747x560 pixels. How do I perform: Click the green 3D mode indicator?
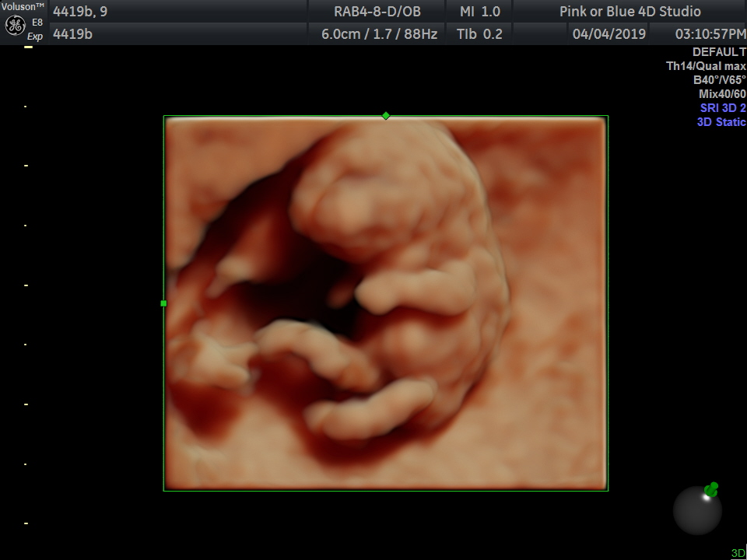click(738, 553)
